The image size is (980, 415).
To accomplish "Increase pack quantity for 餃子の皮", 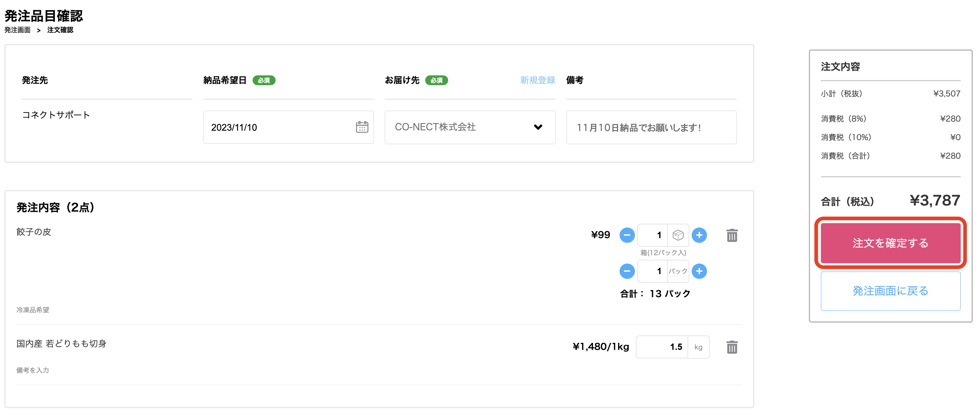I will coord(699,271).
